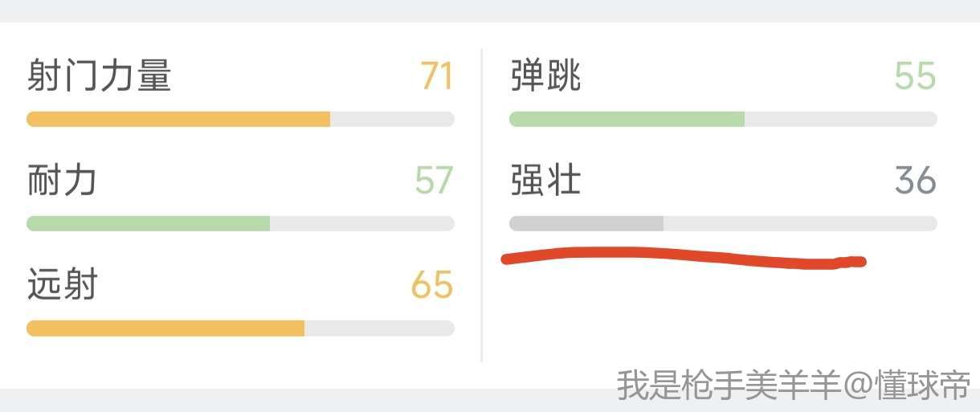Click the filled gray 强壮 progress bar
The image size is (980, 412).
pos(586,224)
